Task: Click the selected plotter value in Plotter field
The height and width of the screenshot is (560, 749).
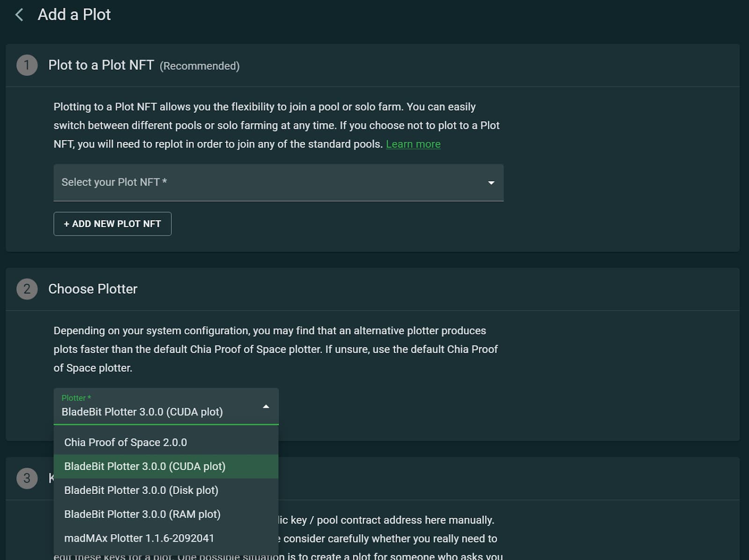Action: click(x=142, y=412)
